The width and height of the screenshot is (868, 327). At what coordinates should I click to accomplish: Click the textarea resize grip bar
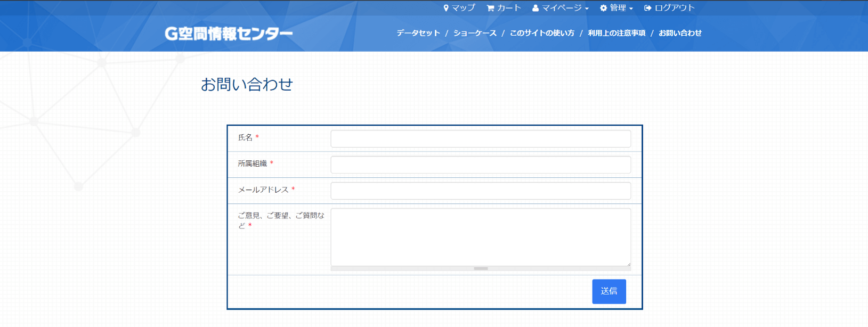[481, 269]
